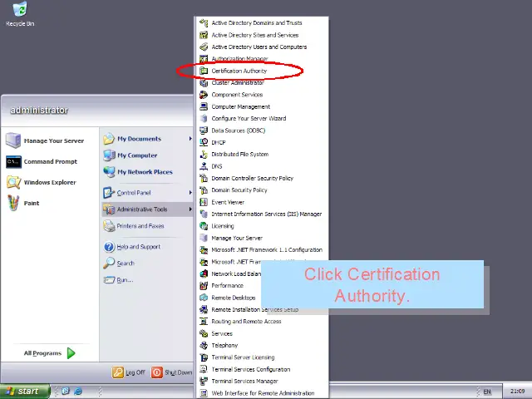Click the Domain Controller Security Policy icon

(204, 178)
